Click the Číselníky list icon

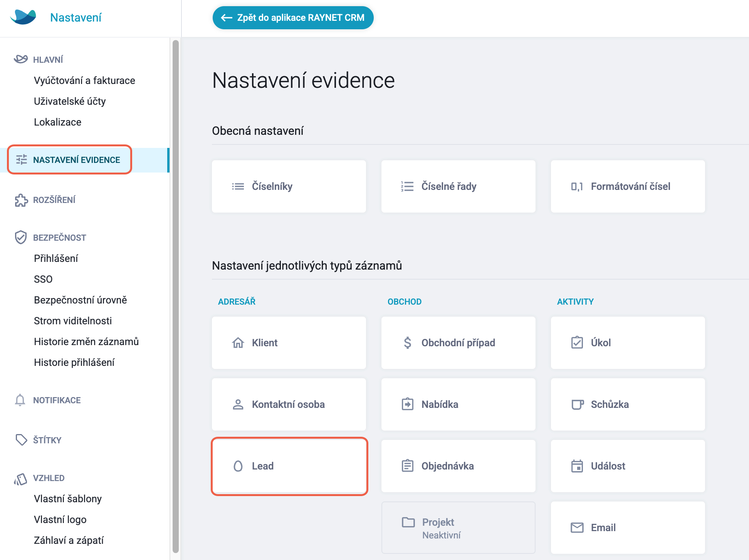238,186
